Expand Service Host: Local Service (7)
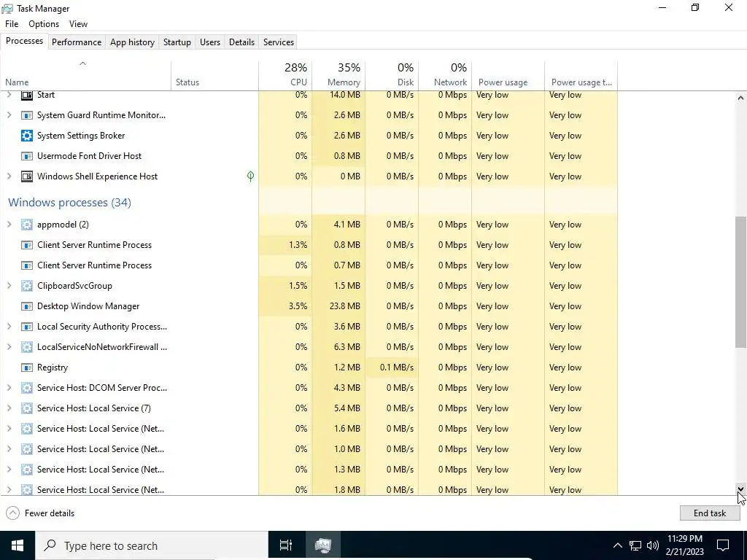 (9, 408)
